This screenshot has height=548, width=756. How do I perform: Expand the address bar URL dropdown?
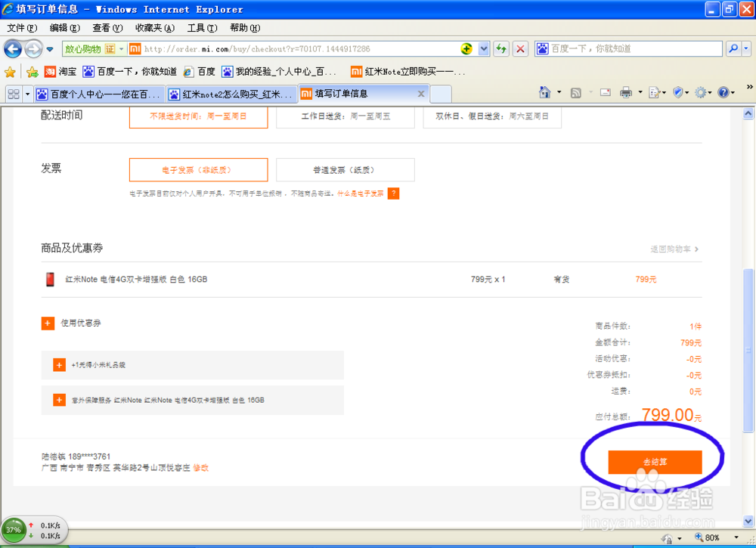(484, 48)
